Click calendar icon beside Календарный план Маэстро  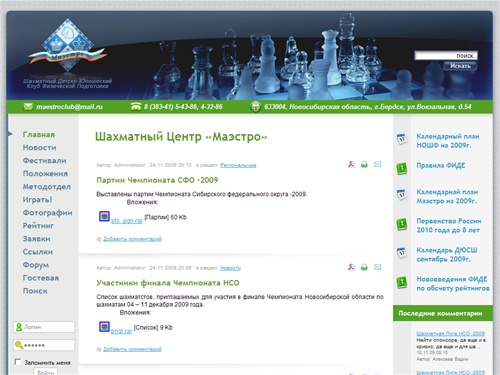tap(402, 195)
